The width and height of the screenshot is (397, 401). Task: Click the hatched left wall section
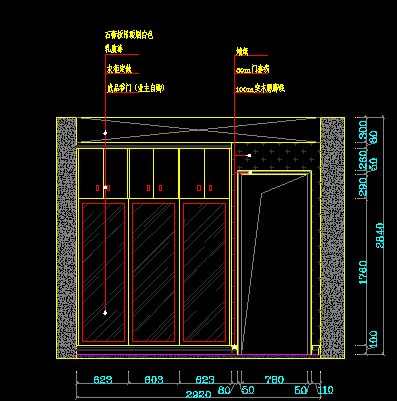pos(67,238)
